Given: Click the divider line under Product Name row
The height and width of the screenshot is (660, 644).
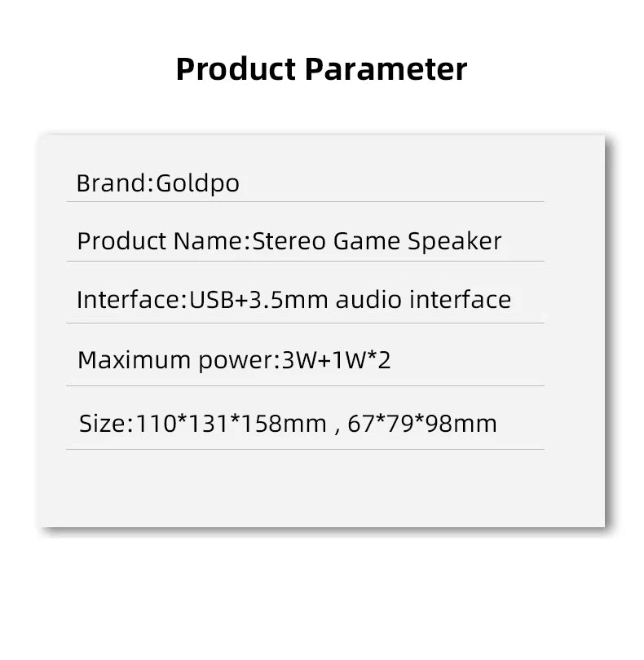Looking at the screenshot, I should coord(305,261).
